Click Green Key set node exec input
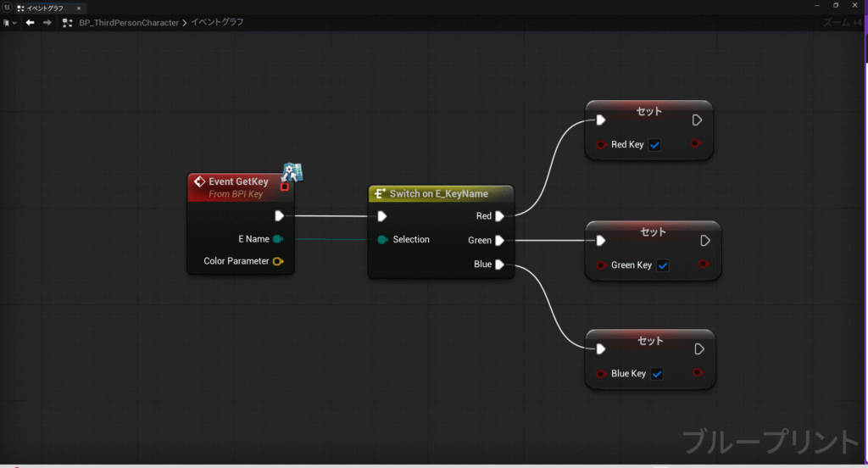Image resolution: width=868 pixels, height=468 pixels. pyautogui.click(x=601, y=241)
